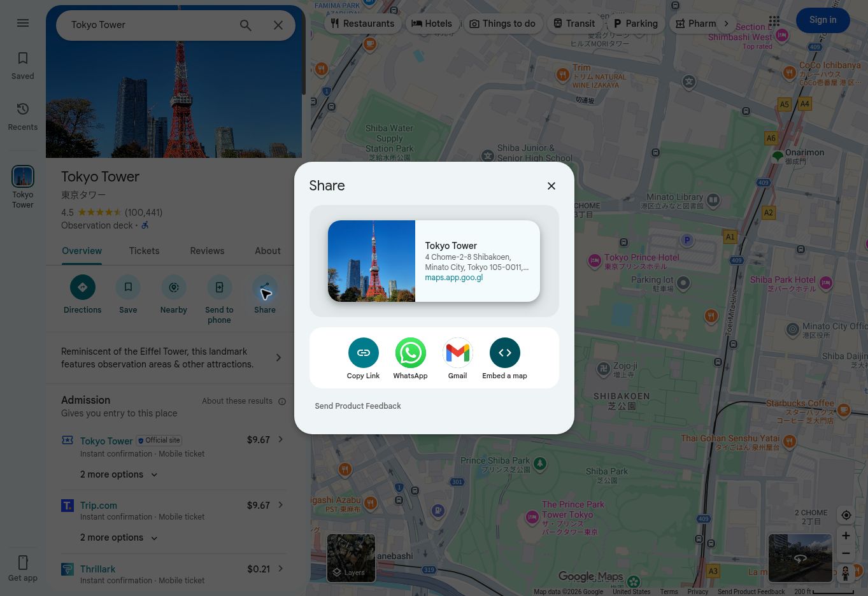Open the Tokyo Tower official site ticket link
868x596 pixels.
click(x=106, y=441)
